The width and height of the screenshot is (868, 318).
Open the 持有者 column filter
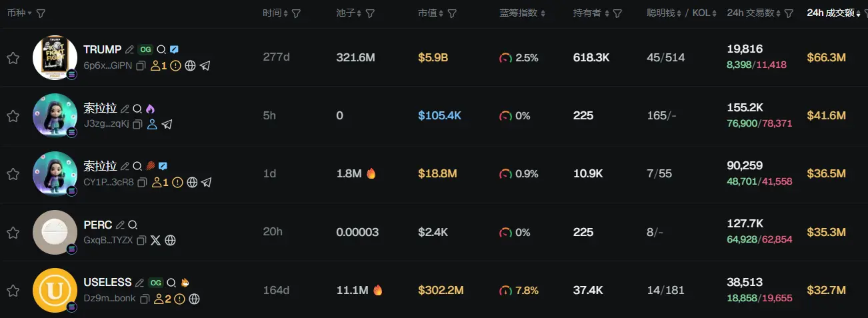pyautogui.click(x=617, y=13)
